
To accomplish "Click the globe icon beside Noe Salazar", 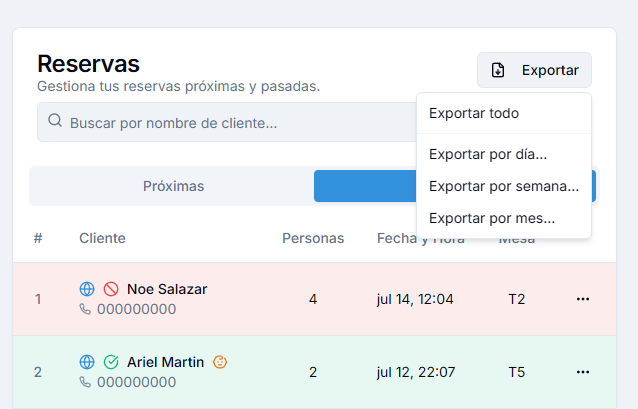I will [x=87, y=289].
